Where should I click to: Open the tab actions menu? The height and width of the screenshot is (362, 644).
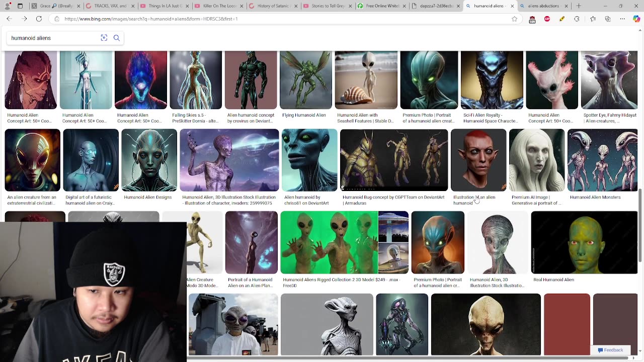click(x=20, y=6)
